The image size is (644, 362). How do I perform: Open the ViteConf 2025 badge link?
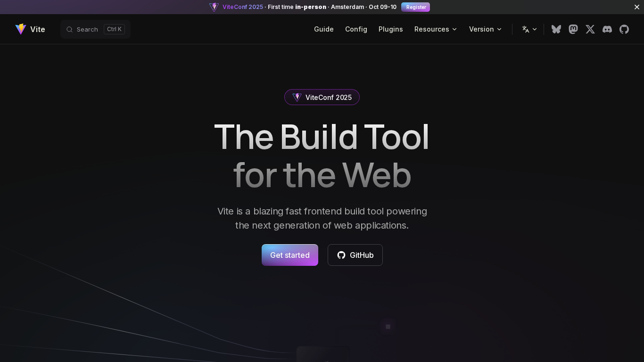[x=322, y=97]
